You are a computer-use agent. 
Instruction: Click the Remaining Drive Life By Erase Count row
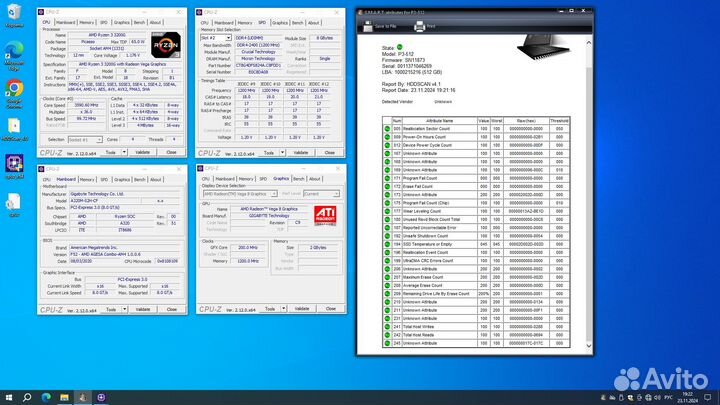[x=476, y=294]
